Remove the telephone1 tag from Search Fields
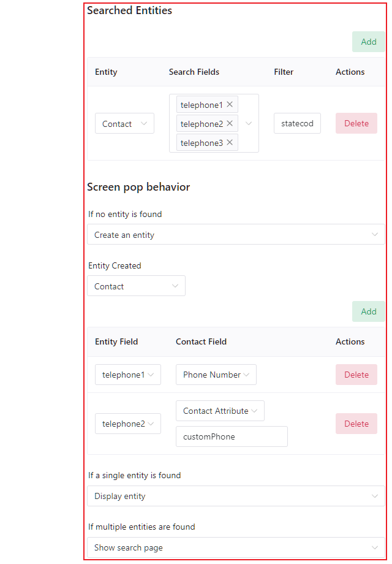The height and width of the screenshot is (564, 392). [x=229, y=104]
